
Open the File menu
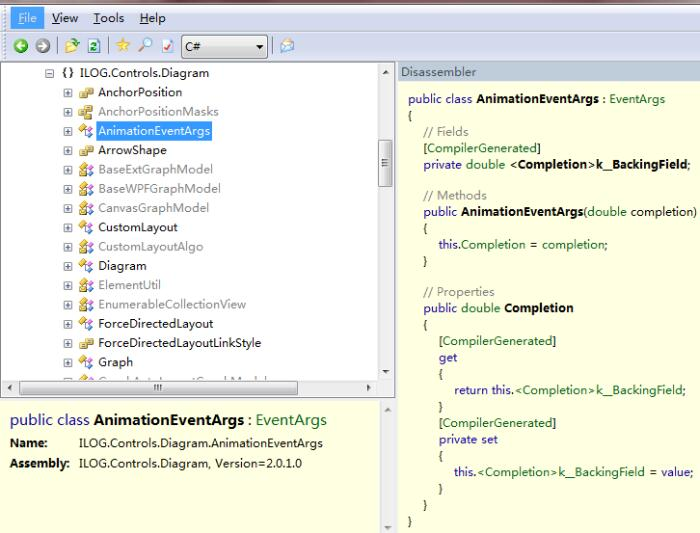click(25, 18)
